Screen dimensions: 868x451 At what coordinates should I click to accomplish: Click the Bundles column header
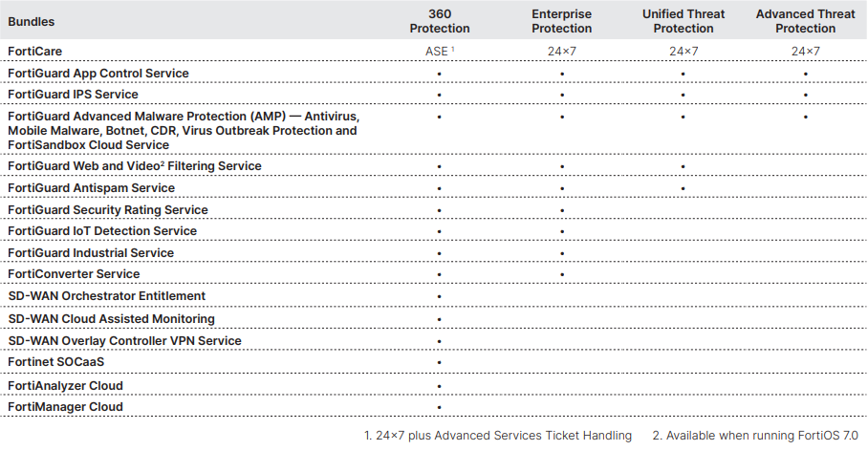pos(31,22)
